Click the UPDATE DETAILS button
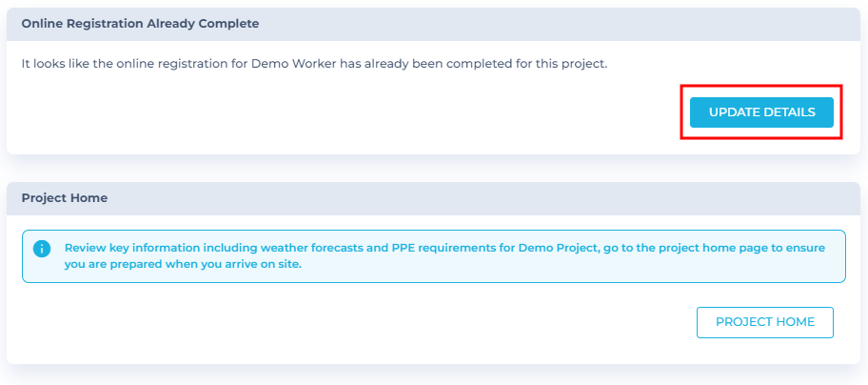This screenshot has height=385, width=868. [761, 112]
